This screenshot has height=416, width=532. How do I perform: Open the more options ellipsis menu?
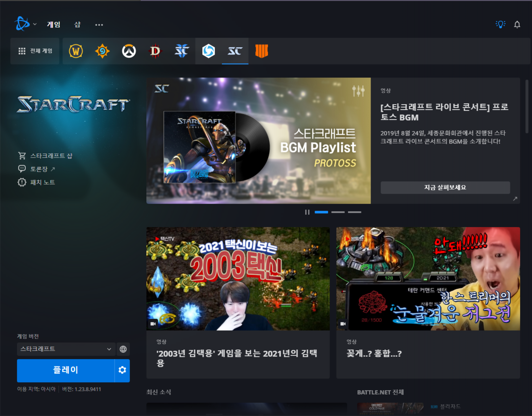point(99,25)
